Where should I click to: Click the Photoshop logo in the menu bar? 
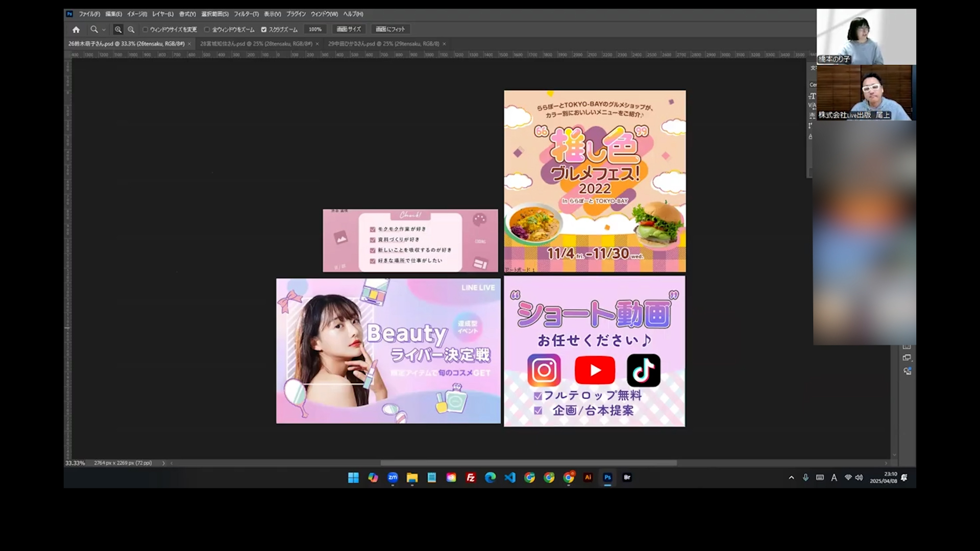pos(69,14)
